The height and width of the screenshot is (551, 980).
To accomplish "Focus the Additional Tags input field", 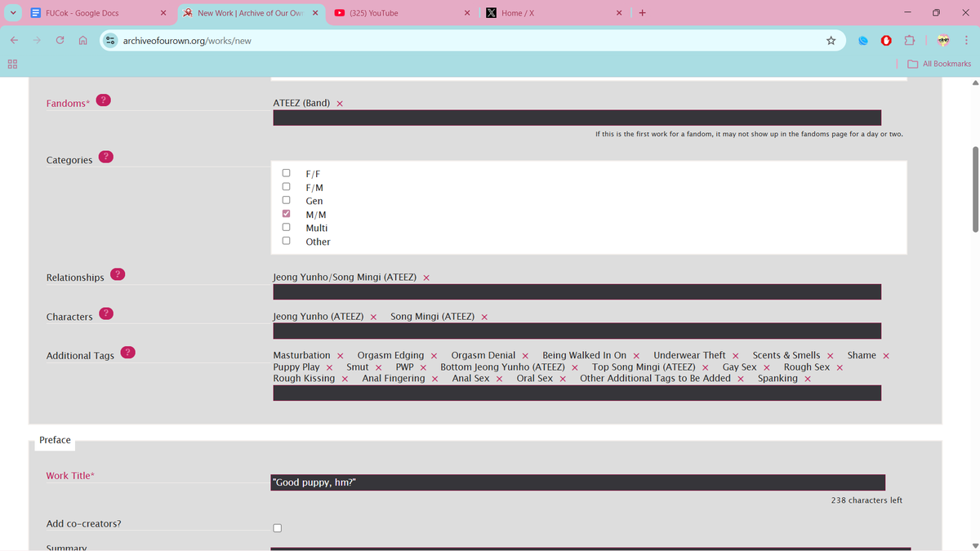I will click(577, 393).
